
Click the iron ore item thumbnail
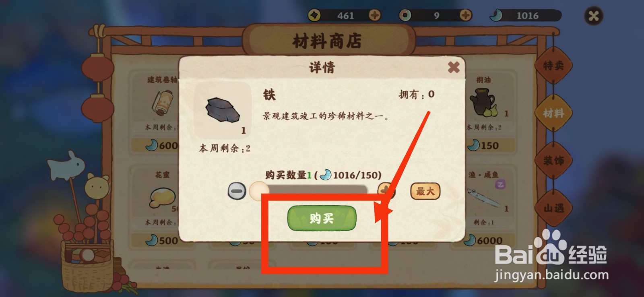click(223, 110)
